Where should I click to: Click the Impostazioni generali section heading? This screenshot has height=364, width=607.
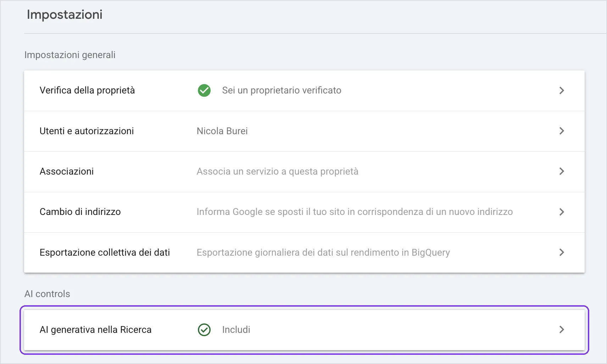point(70,55)
